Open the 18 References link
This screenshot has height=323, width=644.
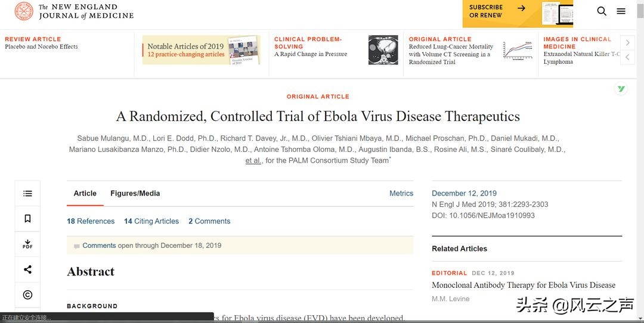tap(91, 221)
